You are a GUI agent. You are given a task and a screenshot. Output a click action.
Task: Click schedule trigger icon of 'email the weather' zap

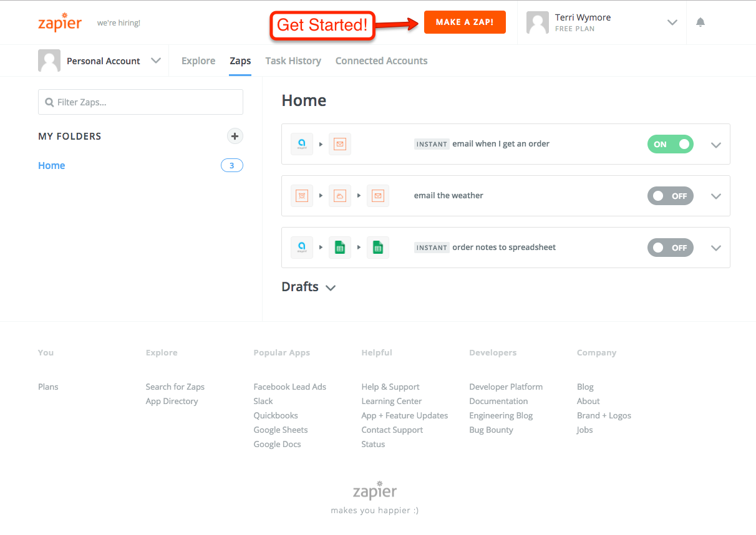[x=302, y=196]
